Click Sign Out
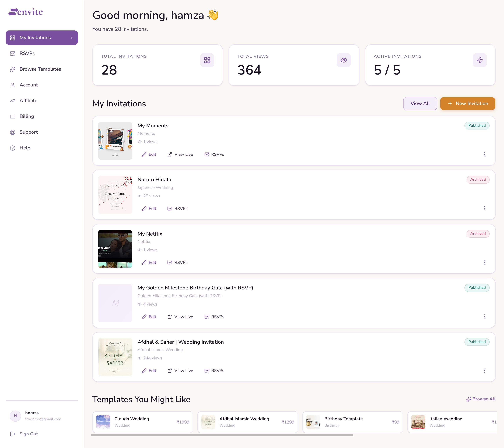 coord(24,434)
